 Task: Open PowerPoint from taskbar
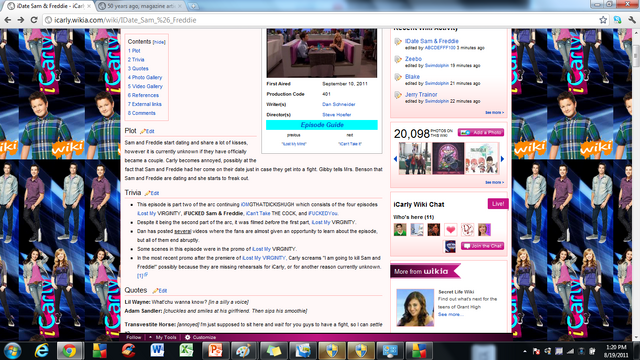click(x=215, y=351)
